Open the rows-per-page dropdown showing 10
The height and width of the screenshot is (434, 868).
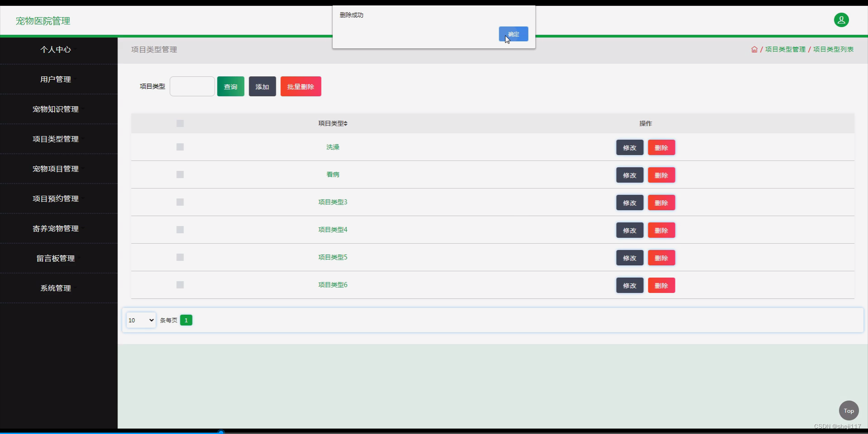click(141, 320)
